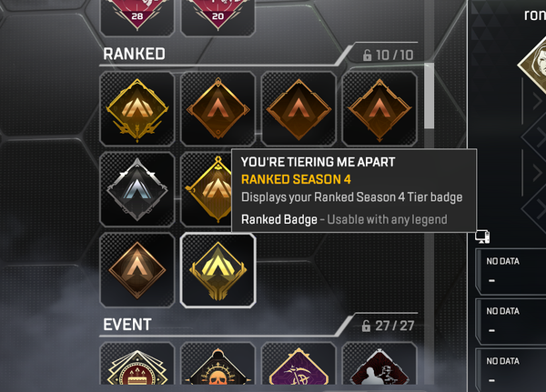Image resolution: width=546 pixels, height=392 pixels.
Task: Select the purple scythe event badge
Action: click(298, 364)
